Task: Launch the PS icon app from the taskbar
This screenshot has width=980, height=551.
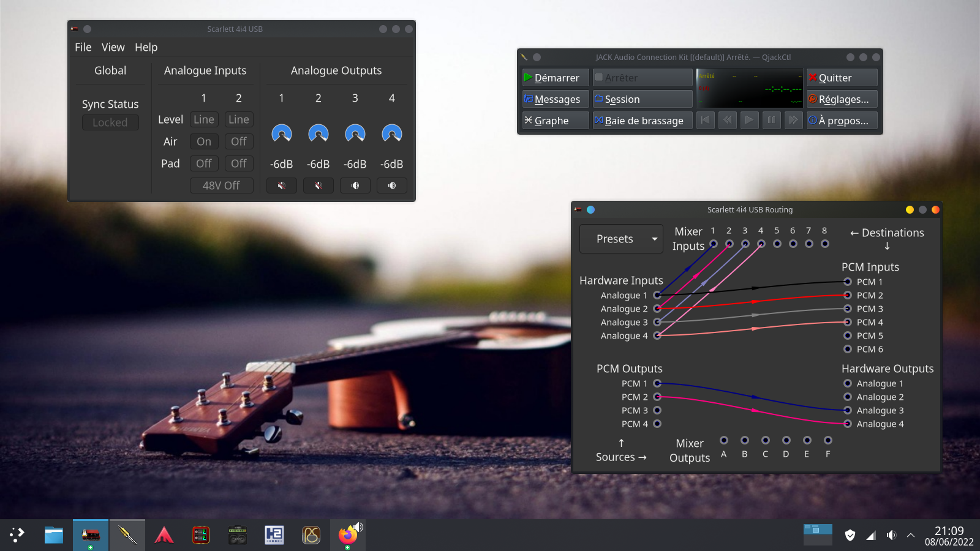Action: tap(311, 535)
